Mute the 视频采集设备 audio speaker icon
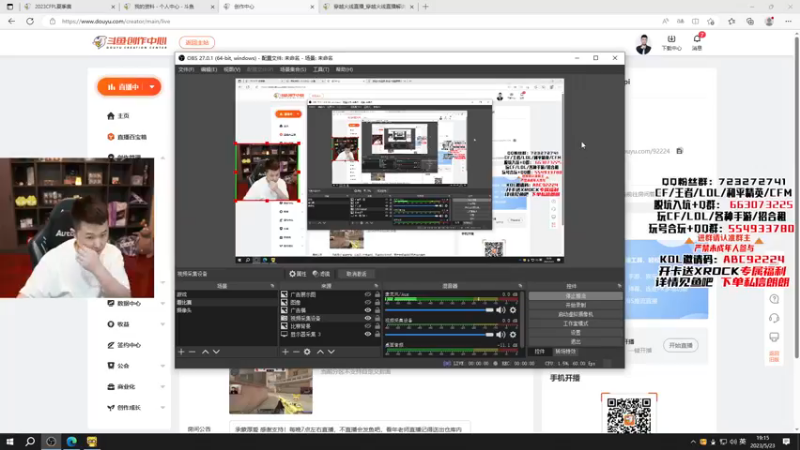 [x=501, y=335]
